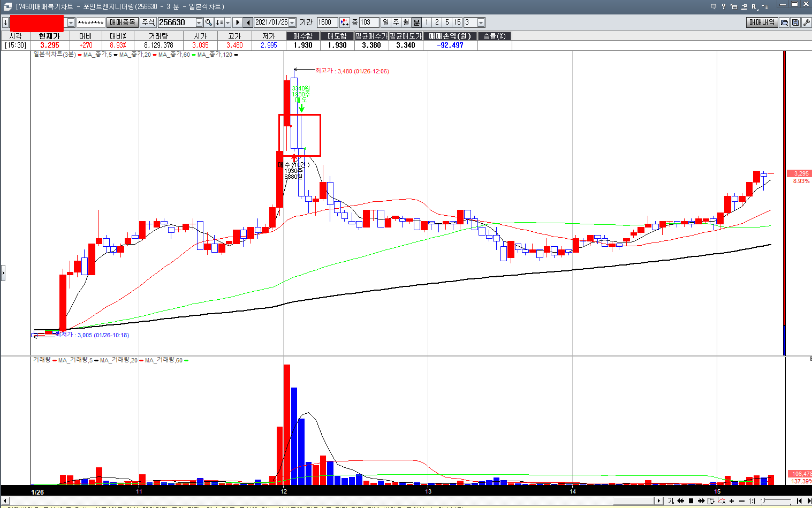Click the 승률(%) column header
Image resolution: width=812 pixels, height=508 pixels.
coord(495,36)
